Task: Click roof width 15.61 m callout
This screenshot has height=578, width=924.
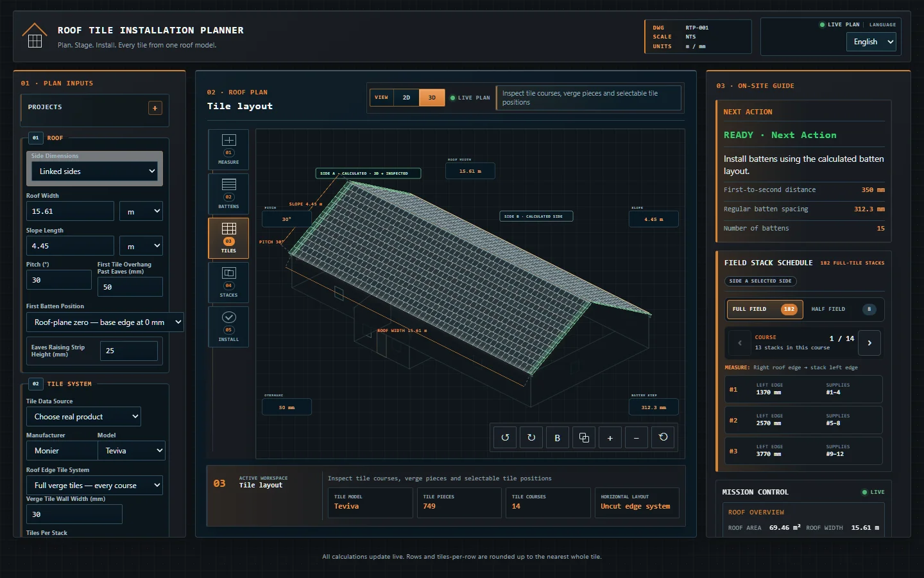Action: click(x=470, y=171)
